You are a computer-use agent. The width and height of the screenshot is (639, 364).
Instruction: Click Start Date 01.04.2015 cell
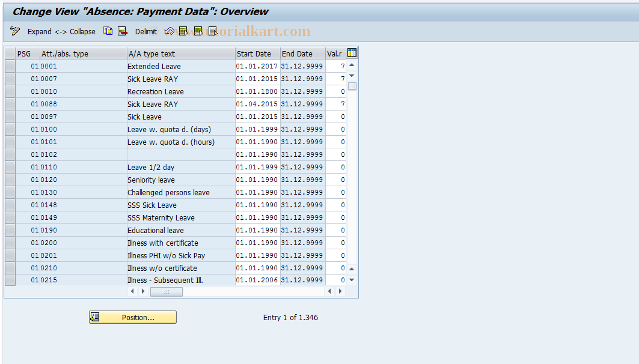click(x=257, y=104)
